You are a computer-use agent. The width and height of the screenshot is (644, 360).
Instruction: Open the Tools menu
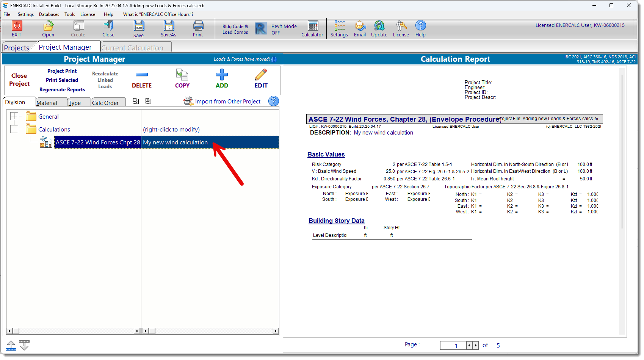pos(70,14)
